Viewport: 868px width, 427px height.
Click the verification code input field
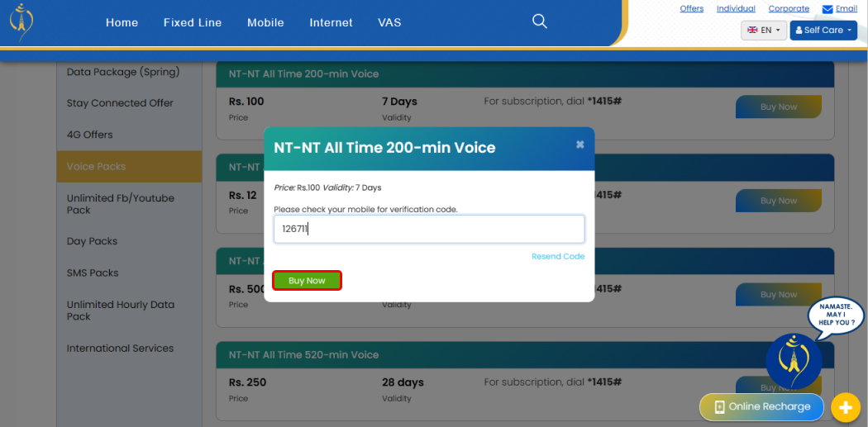click(x=429, y=229)
